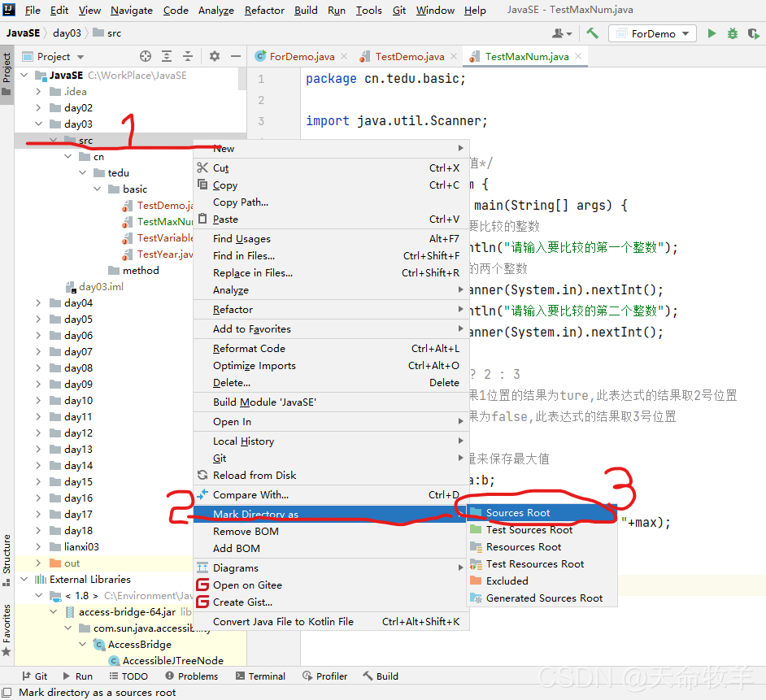Open the user account icon dropdown
Viewport: 766px width, 700px height.
pos(562,33)
